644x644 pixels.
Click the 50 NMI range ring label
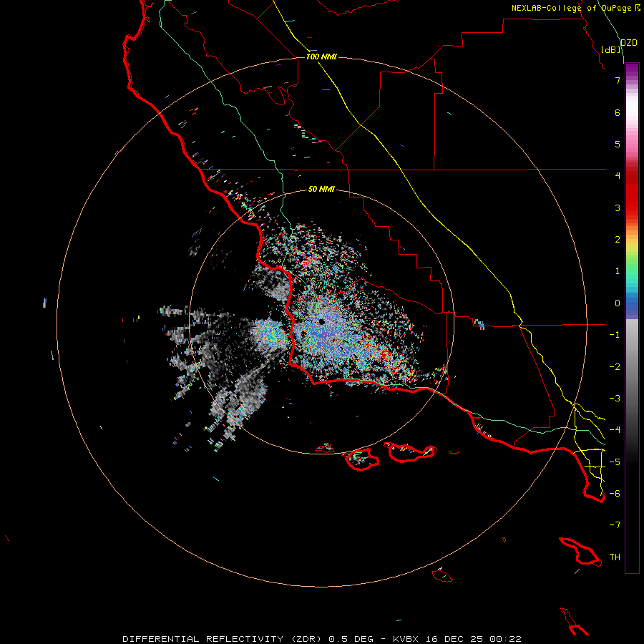coord(321,189)
